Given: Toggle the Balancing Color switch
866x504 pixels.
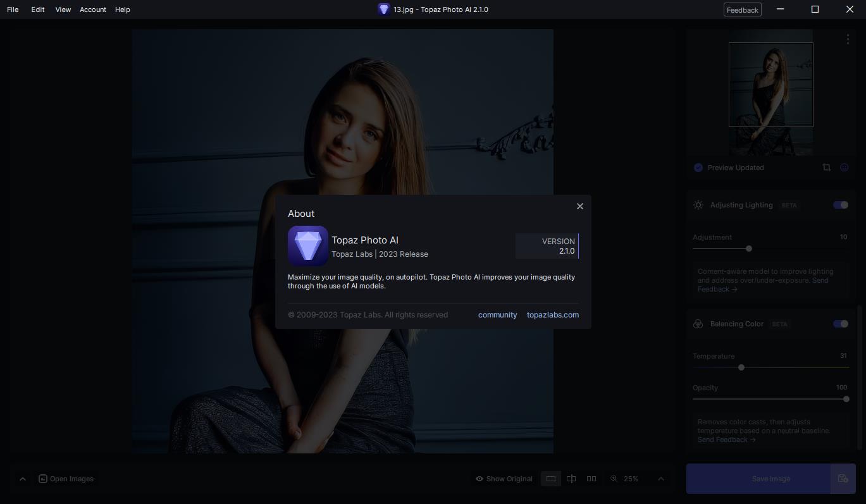Looking at the screenshot, I should tap(841, 324).
